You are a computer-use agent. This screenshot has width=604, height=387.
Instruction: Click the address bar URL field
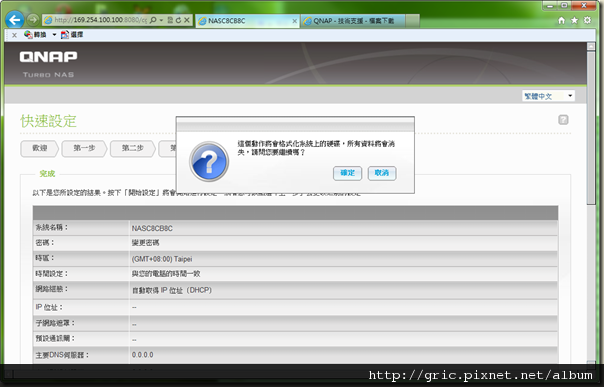(100, 20)
